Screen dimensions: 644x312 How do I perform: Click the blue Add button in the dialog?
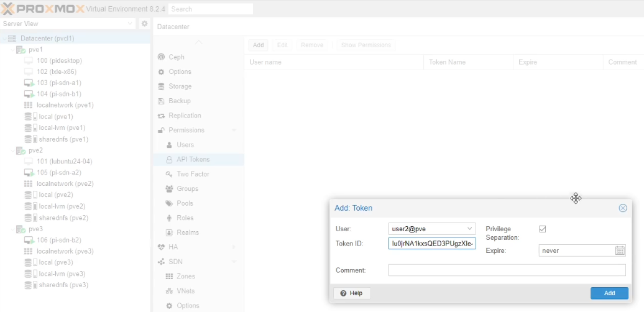[x=609, y=293]
